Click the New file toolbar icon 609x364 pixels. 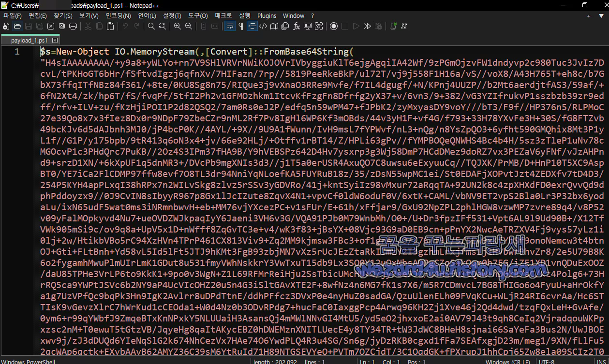pyautogui.click(x=6, y=26)
